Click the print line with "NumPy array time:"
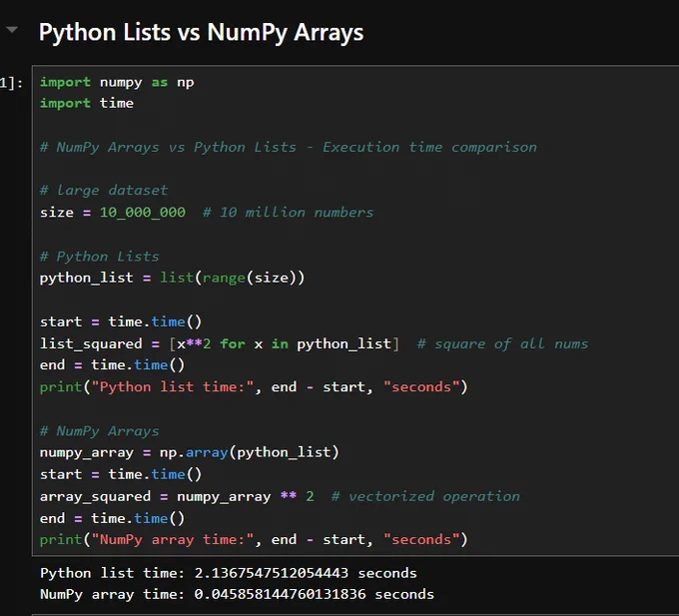 [x=254, y=539]
